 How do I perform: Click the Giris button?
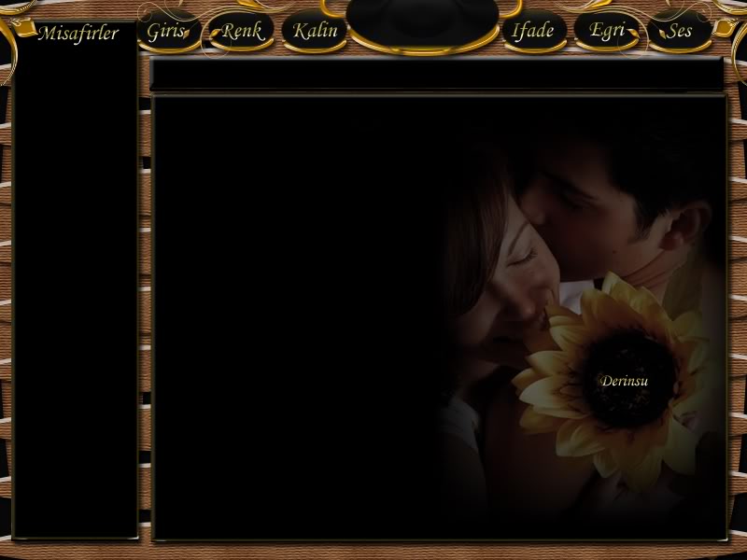(x=169, y=32)
